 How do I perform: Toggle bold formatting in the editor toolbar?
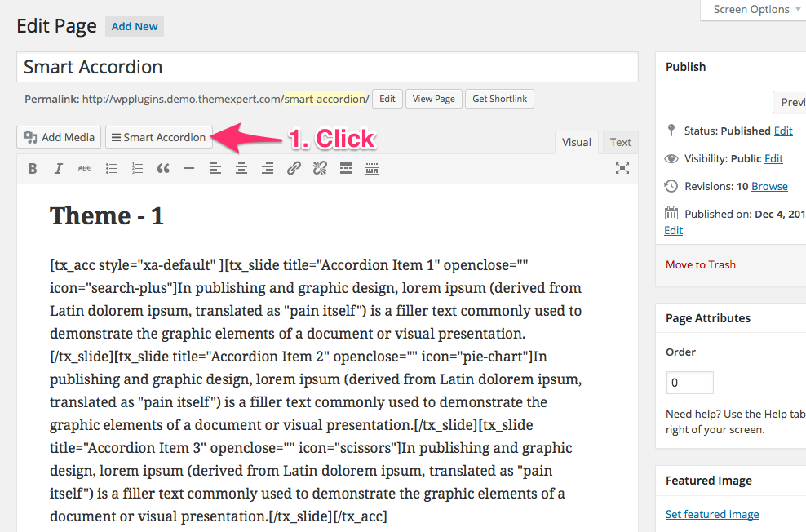coord(33,169)
